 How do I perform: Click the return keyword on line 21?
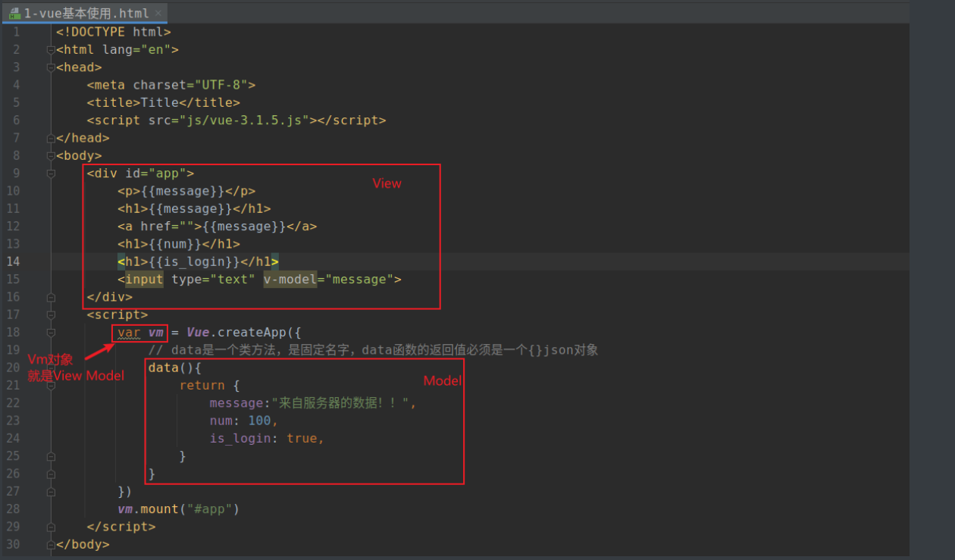tap(202, 386)
